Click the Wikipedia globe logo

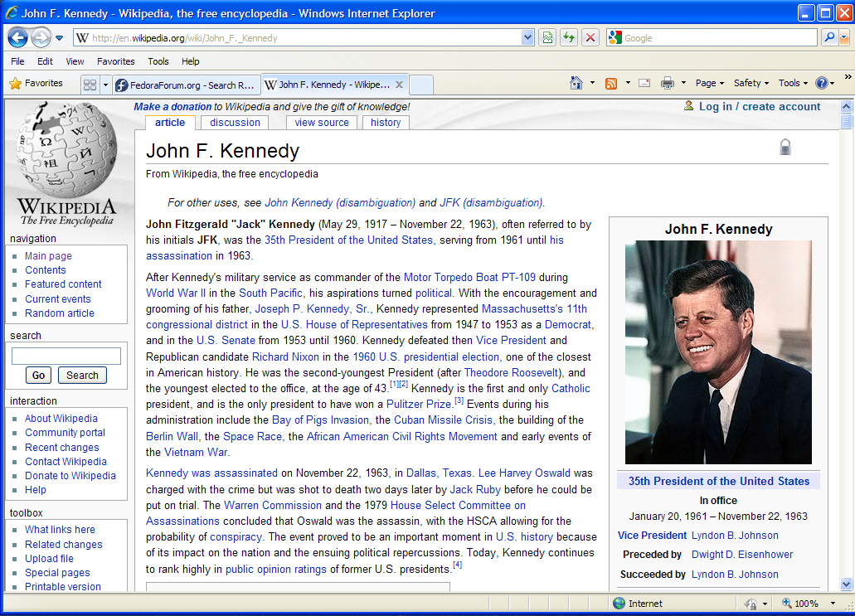point(67,150)
